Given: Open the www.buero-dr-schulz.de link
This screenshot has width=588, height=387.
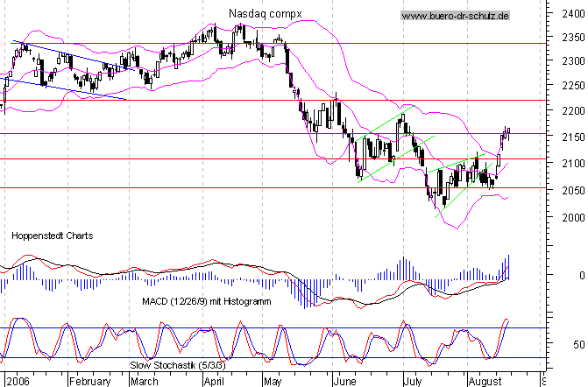Looking at the screenshot, I should pyautogui.click(x=456, y=16).
